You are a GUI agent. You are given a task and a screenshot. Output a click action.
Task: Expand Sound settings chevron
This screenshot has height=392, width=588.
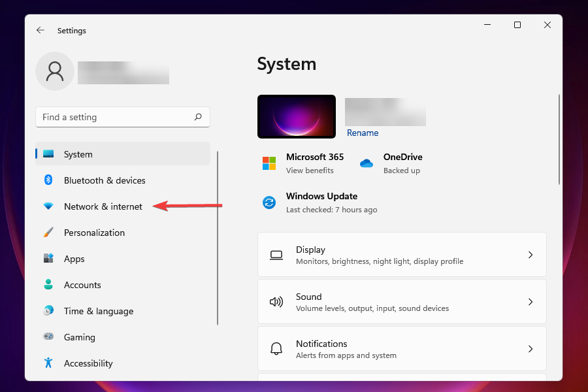point(531,302)
